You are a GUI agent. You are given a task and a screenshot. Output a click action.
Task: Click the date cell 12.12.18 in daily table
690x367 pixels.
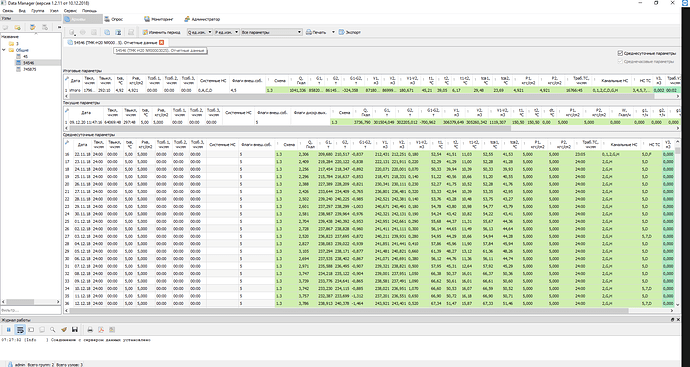click(x=82, y=303)
